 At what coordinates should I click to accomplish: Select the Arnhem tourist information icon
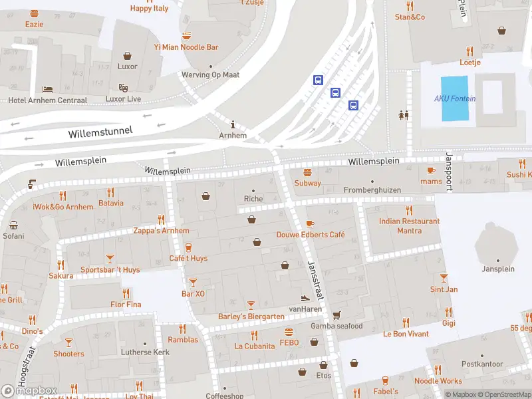click(233, 124)
